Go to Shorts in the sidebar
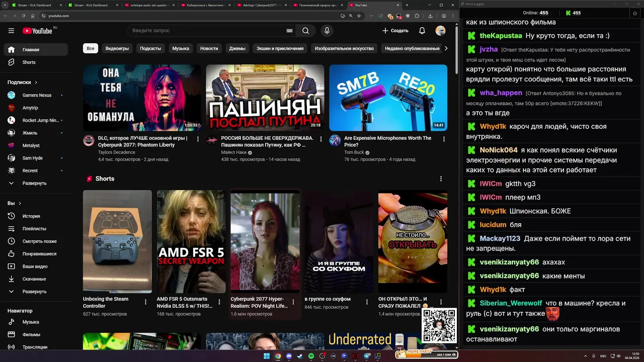The width and height of the screenshot is (644, 362). coord(35,62)
